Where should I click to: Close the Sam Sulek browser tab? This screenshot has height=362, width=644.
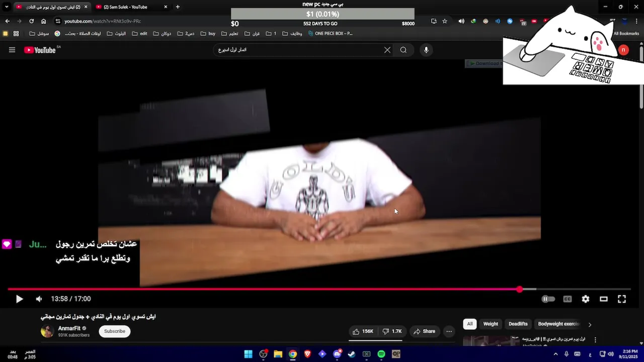pos(166,7)
